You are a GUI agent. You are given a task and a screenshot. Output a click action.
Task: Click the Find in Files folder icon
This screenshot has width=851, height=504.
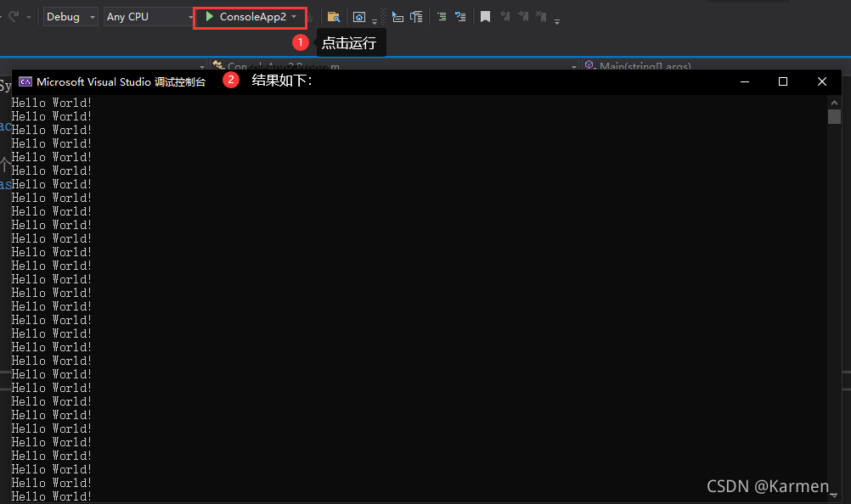pyautogui.click(x=333, y=17)
